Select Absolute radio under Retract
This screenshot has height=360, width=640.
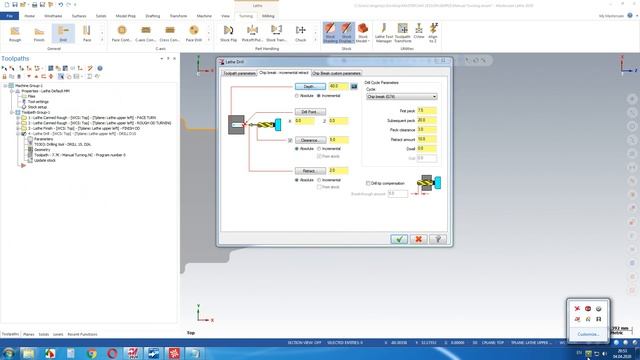(x=297, y=180)
